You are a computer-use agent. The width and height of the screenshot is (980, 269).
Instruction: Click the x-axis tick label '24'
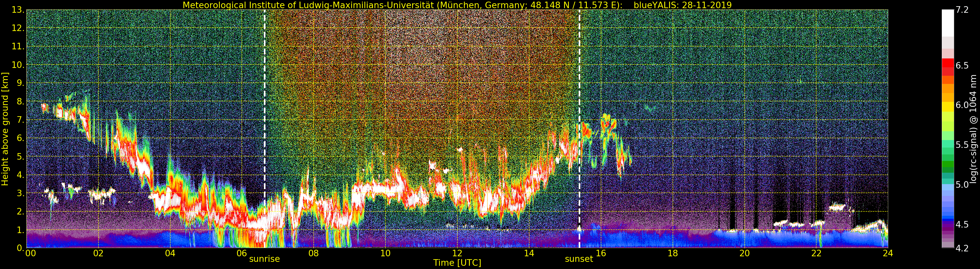pos(888,253)
